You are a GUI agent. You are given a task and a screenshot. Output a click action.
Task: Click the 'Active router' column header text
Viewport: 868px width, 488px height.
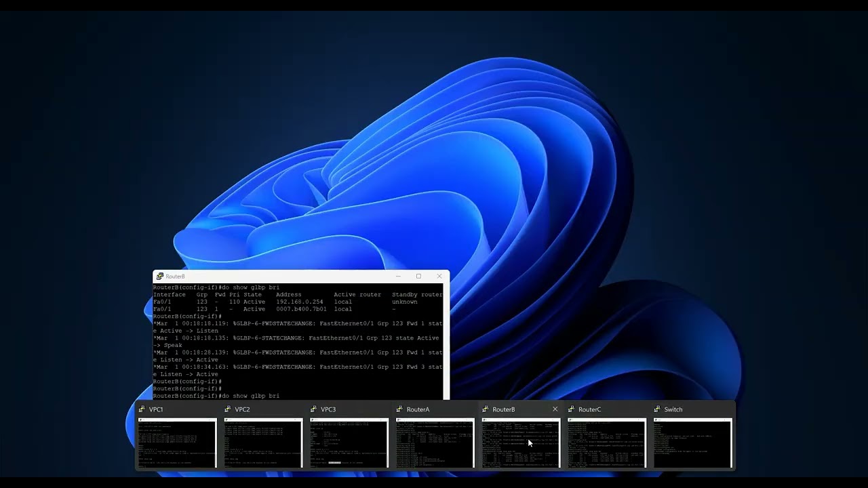(x=357, y=295)
